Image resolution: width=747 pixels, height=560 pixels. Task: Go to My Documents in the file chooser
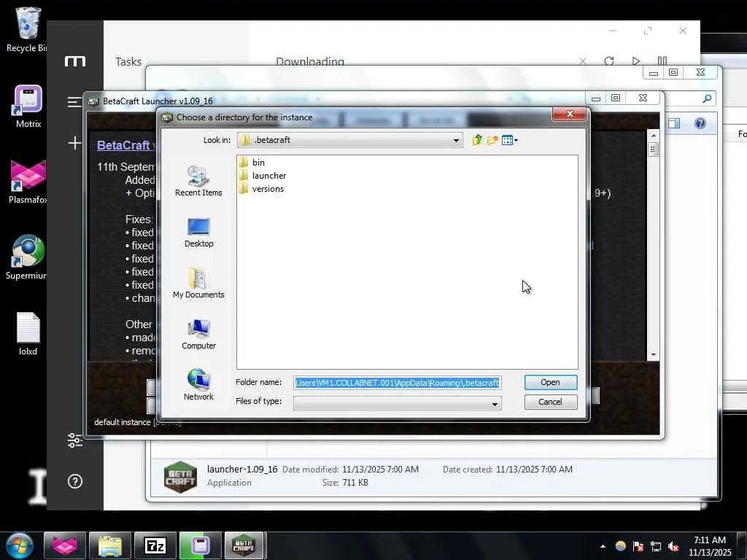point(198,284)
